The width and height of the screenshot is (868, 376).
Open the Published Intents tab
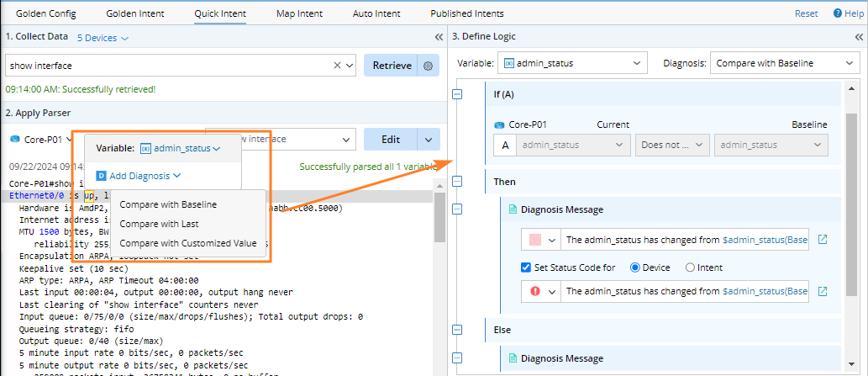(467, 13)
